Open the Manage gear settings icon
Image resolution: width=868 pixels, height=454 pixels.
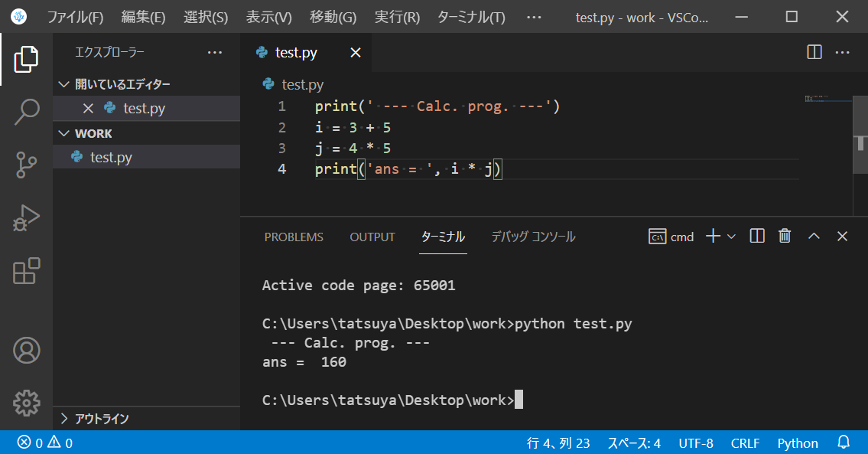[x=26, y=402]
